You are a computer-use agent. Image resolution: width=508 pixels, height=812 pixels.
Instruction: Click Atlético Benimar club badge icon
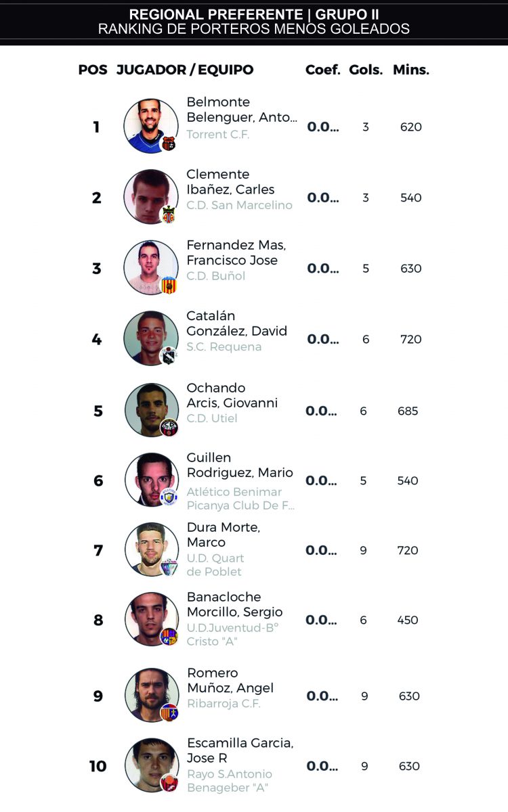(169, 497)
